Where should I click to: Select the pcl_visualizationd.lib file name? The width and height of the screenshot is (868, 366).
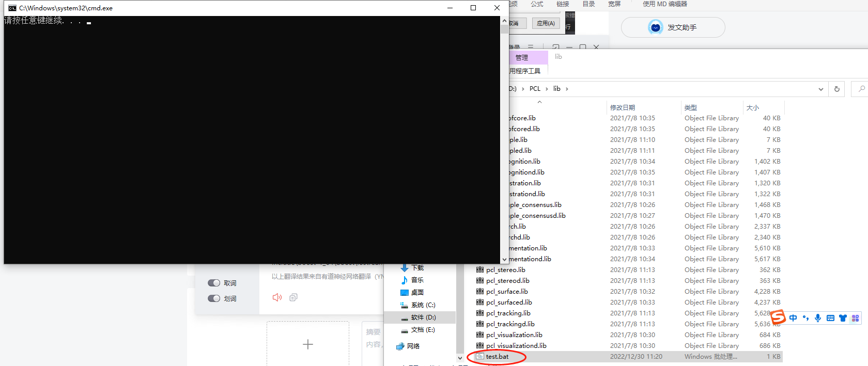(x=516, y=346)
